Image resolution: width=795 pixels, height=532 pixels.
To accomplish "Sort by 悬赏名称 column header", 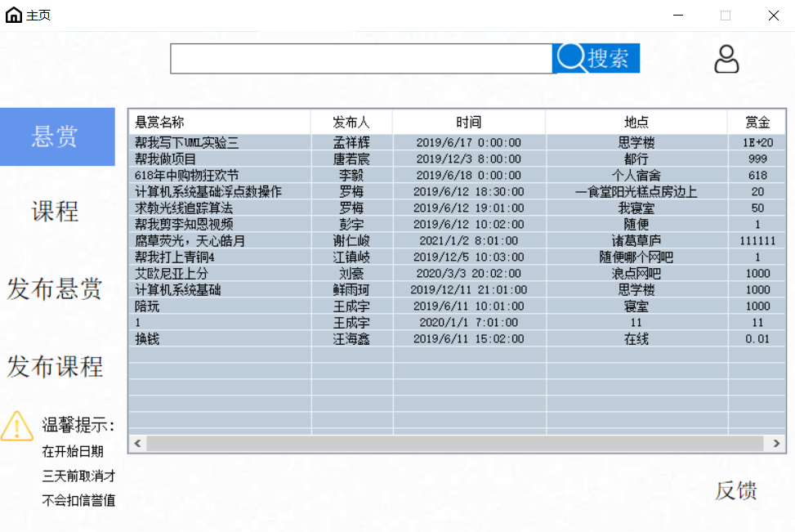I will point(220,122).
